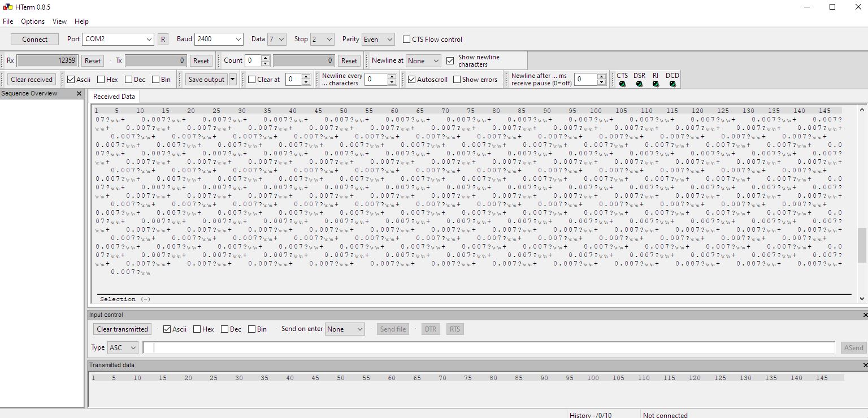Viewport: 868px width, 418px height.
Task: Enable received Hex checkbox
Action: [x=101, y=80]
